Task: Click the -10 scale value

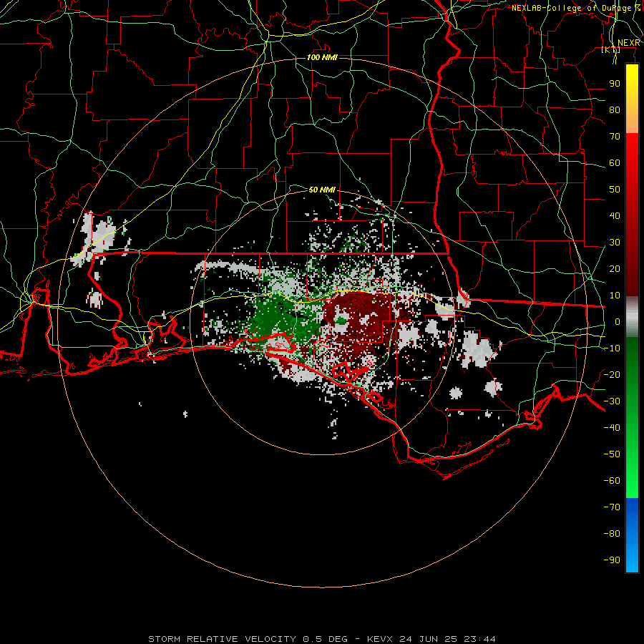Action: 612,348
